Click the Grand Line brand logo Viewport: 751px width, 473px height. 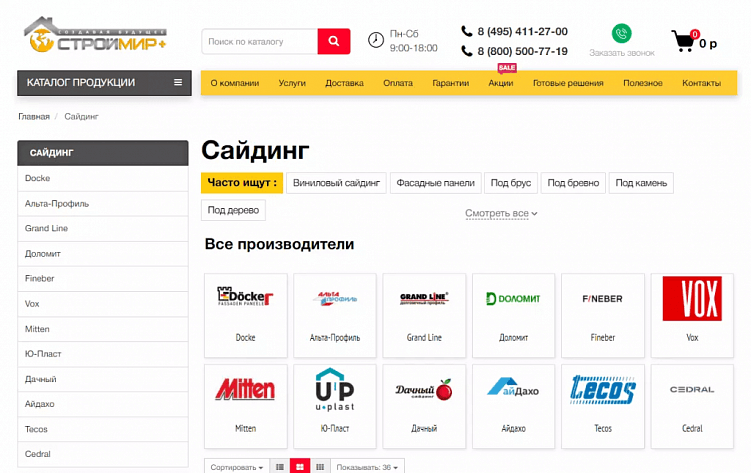click(x=424, y=299)
